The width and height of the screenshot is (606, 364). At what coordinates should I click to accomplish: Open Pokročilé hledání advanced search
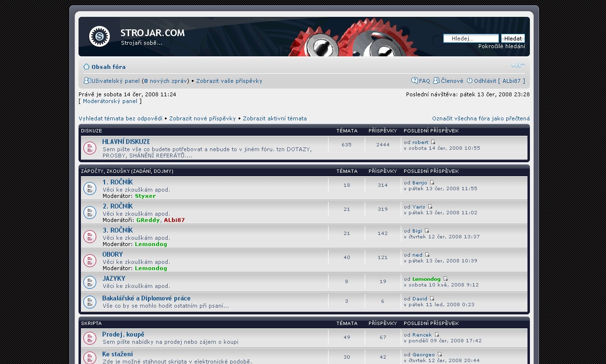[x=501, y=46]
